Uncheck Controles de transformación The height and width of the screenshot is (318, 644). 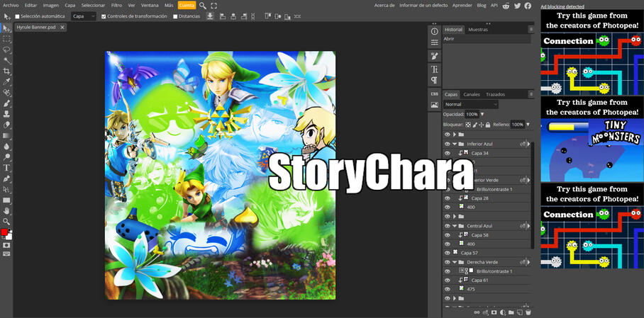[x=104, y=16]
